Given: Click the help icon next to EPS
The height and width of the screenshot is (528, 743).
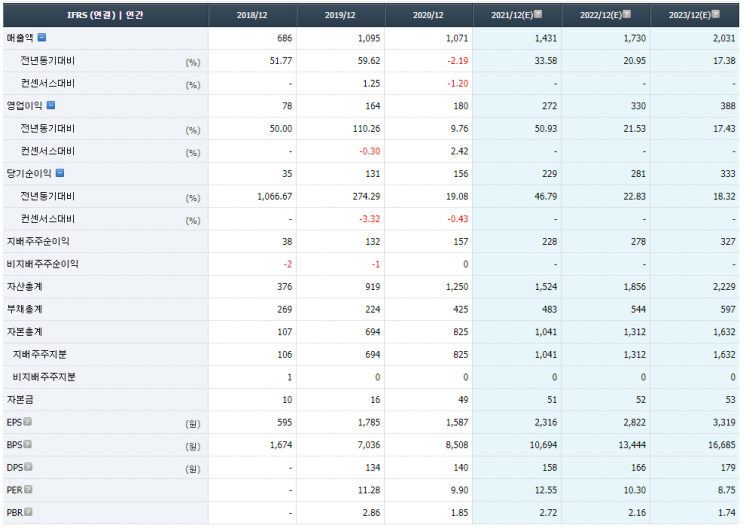Looking at the screenshot, I should point(28,422).
